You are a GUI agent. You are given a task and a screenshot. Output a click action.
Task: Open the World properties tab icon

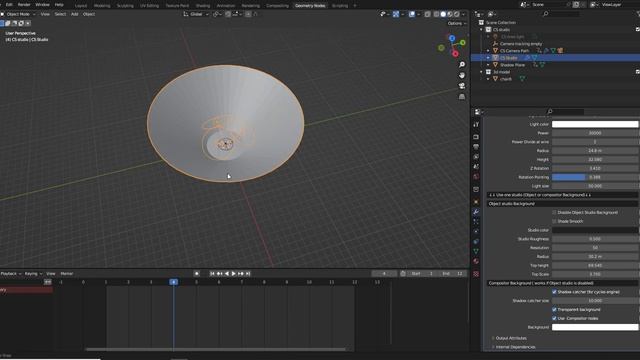(476, 177)
